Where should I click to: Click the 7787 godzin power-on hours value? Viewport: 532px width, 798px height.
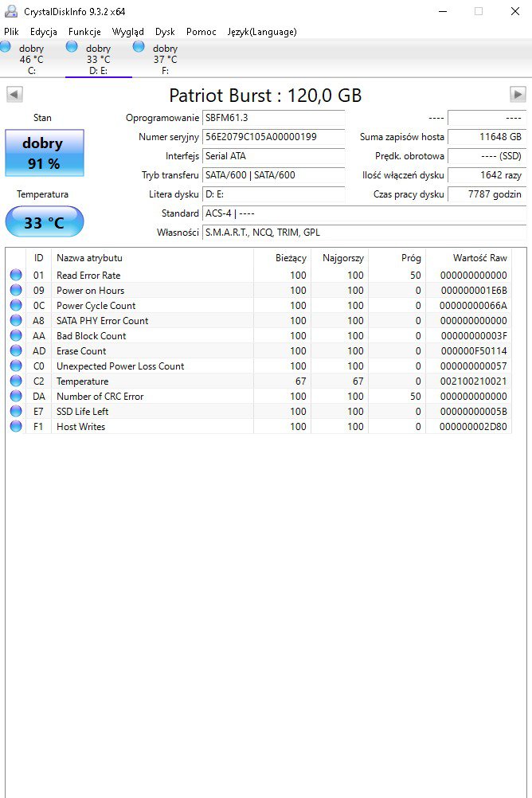[487, 194]
